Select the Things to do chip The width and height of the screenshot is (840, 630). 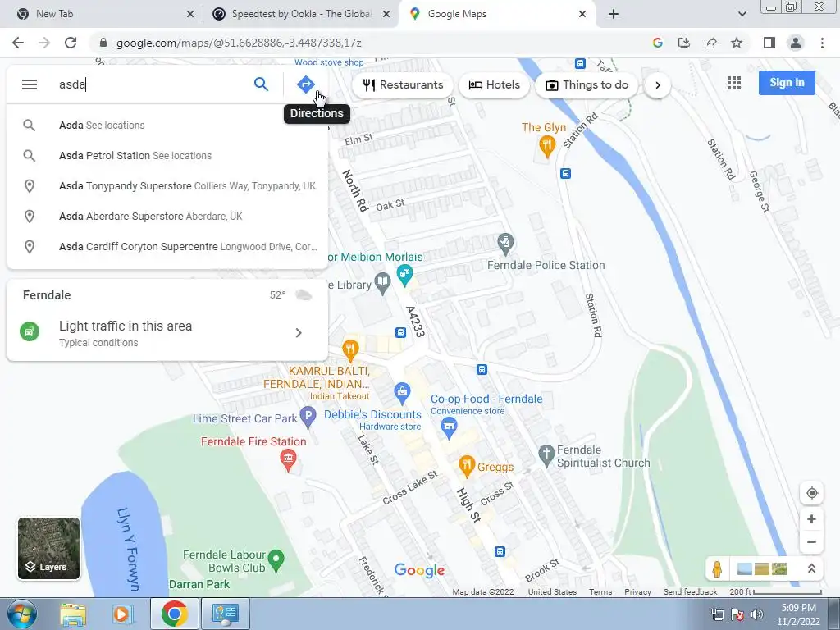[587, 84]
